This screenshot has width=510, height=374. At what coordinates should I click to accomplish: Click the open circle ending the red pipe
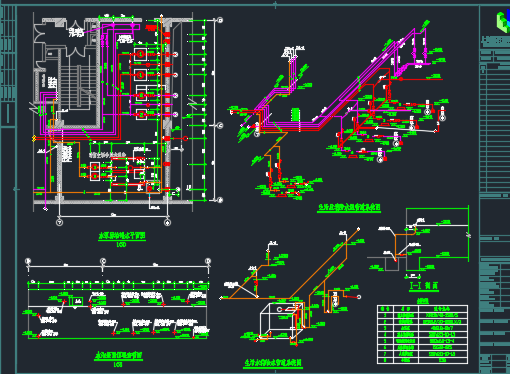coord(359,297)
